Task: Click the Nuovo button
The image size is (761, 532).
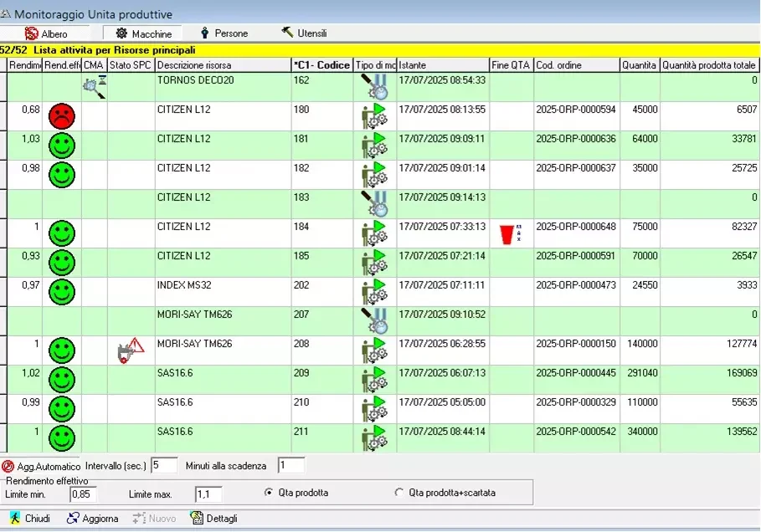Action: tap(154, 519)
